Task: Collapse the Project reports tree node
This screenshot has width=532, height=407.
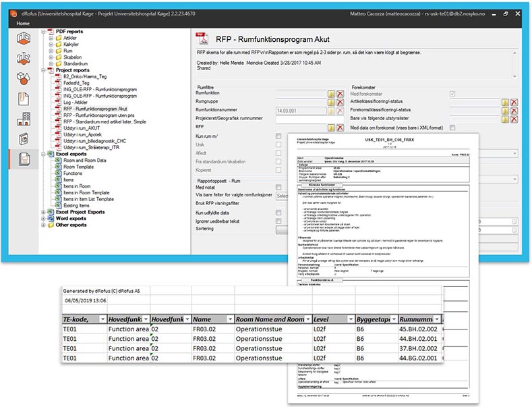Action: point(43,70)
